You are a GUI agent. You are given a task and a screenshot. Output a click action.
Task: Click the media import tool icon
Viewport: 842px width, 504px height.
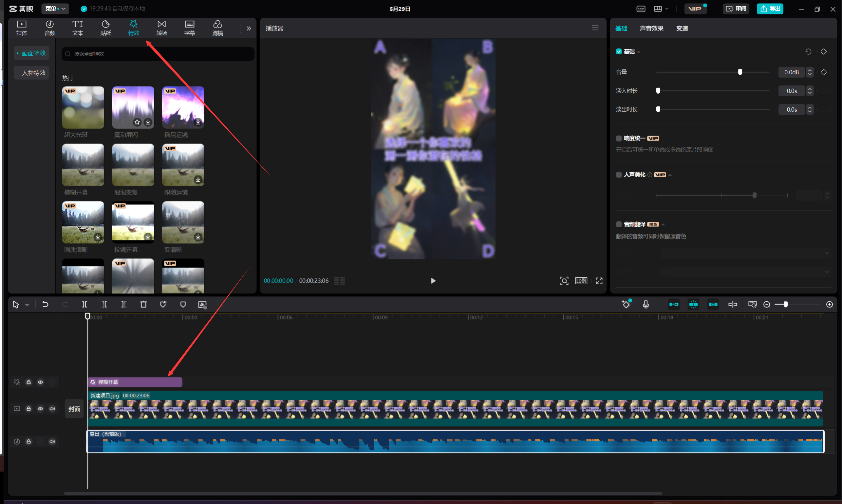click(23, 28)
